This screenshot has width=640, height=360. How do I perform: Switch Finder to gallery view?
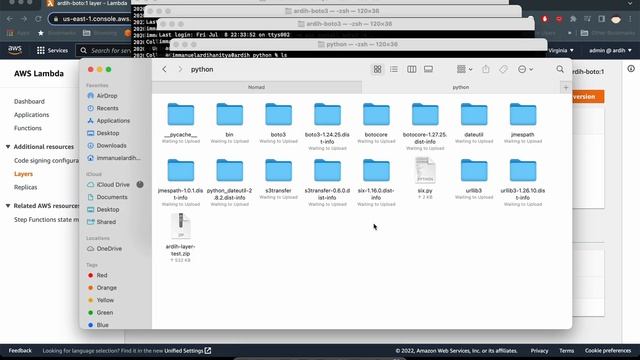pyautogui.click(x=428, y=69)
